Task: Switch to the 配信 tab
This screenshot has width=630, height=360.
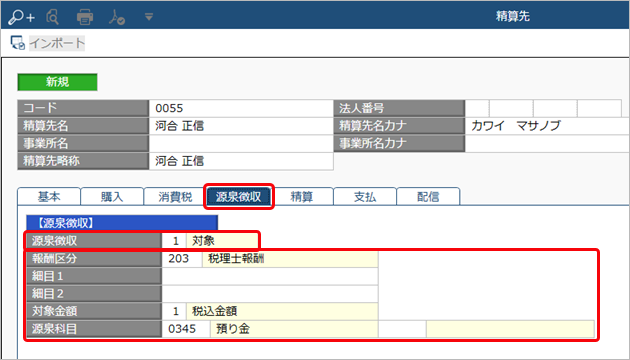Action: pyautogui.click(x=428, y=196)
